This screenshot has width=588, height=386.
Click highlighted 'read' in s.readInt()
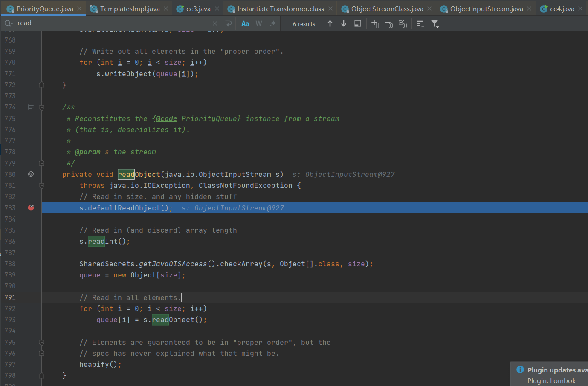[x=96, y=242]
